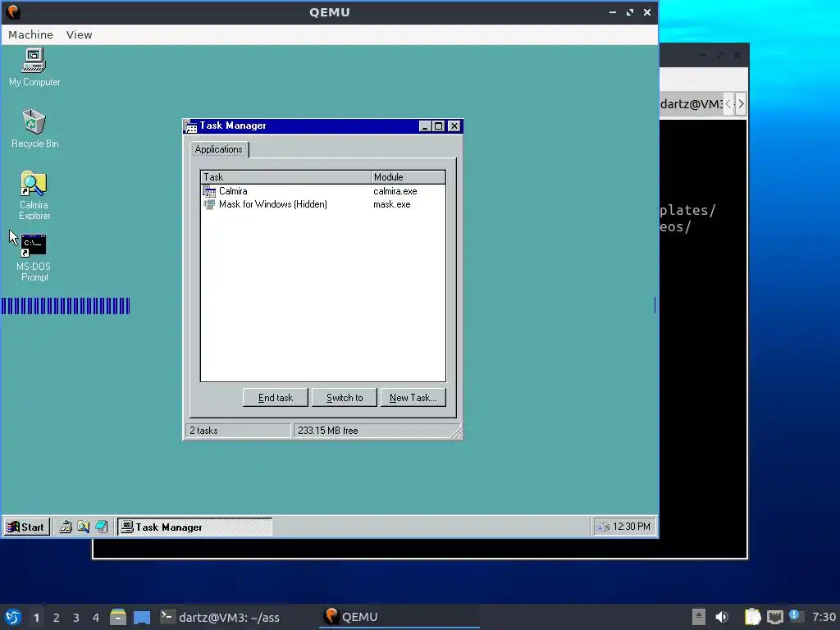Click the wired network tray icon
This screenshot has width=840, height=630.
click(x=774, y=617)
